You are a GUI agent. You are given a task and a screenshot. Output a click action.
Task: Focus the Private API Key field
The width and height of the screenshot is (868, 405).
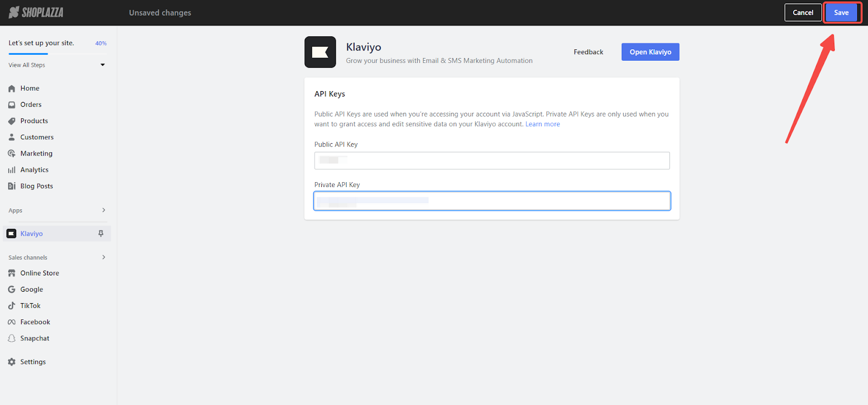[x=492, y=201]
